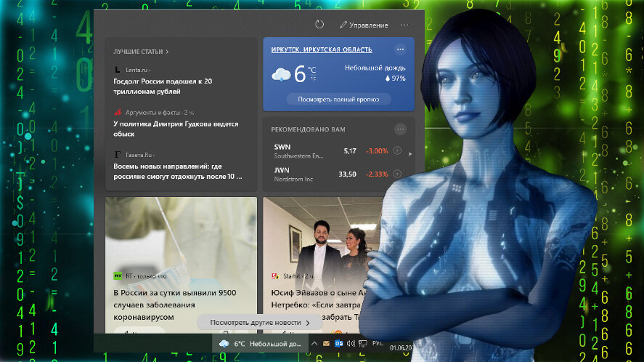Click the cloud weather icon on the weather card
644x362 pixels.
281,75
